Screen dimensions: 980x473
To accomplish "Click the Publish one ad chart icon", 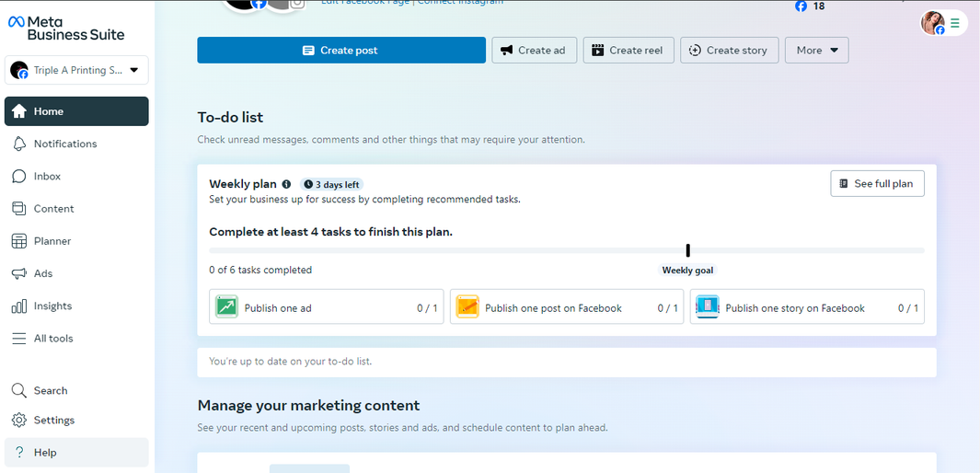I will click(227, 306).
